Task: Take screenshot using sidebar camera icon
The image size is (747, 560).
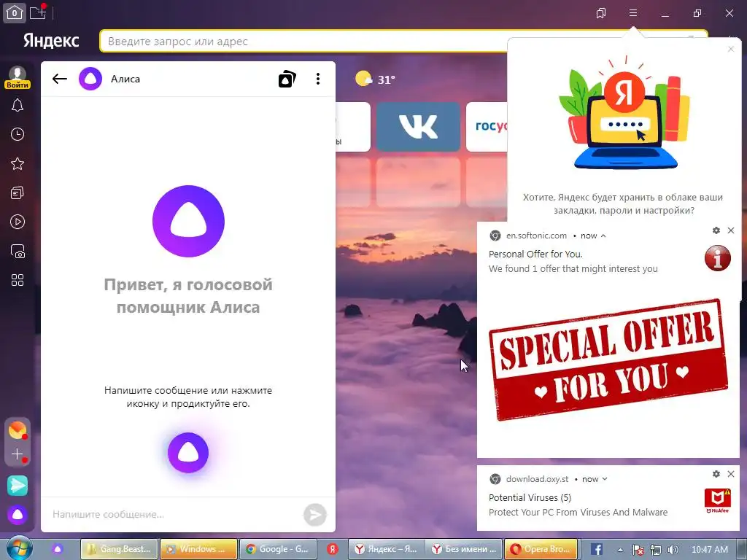Action: point(18,252)
